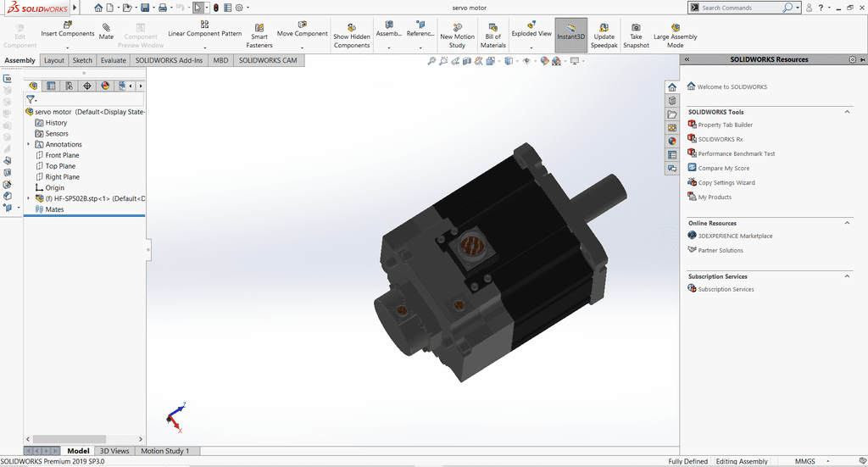Create an Exploded View

[x=531, y=30]
